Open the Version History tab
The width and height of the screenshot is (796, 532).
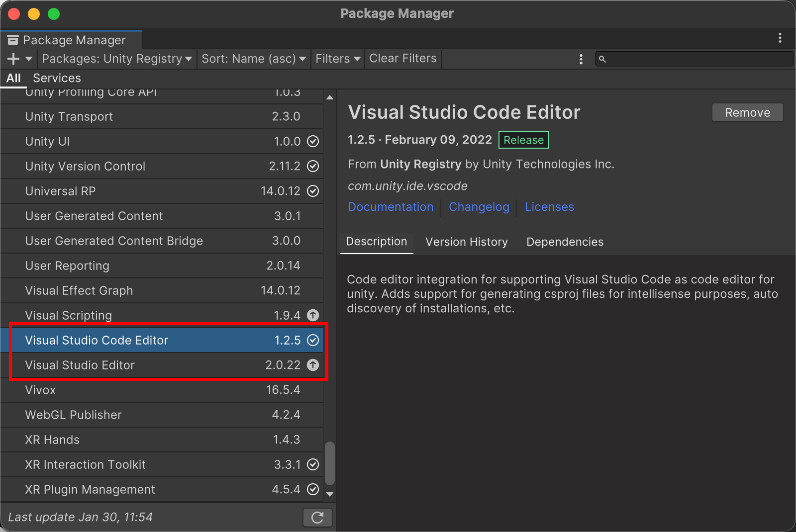pyautogui.click(x=466, y=242)
